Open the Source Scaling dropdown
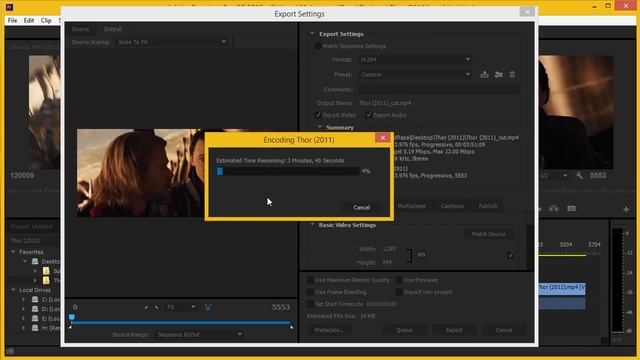This screenshot has height=360, width=640. [171, 42]
